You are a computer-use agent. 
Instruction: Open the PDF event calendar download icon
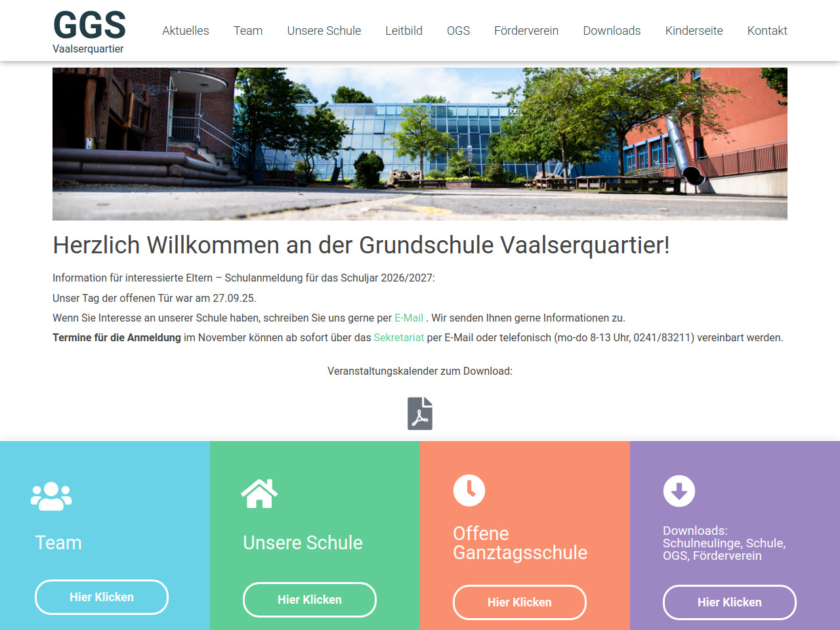(x=420, y=413)
